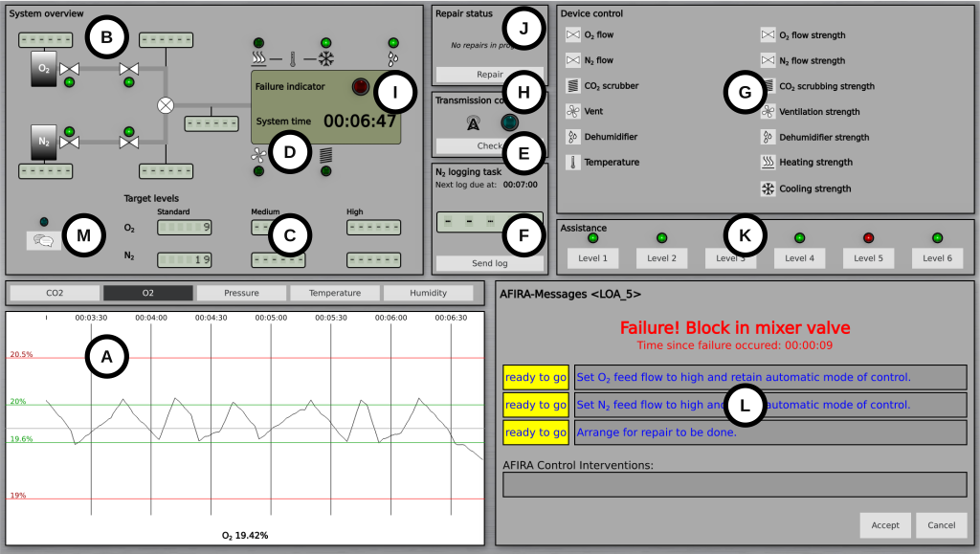Open the Temperature graph tab
The height and width of the screenshot is (554, 980).
point(335,293)
